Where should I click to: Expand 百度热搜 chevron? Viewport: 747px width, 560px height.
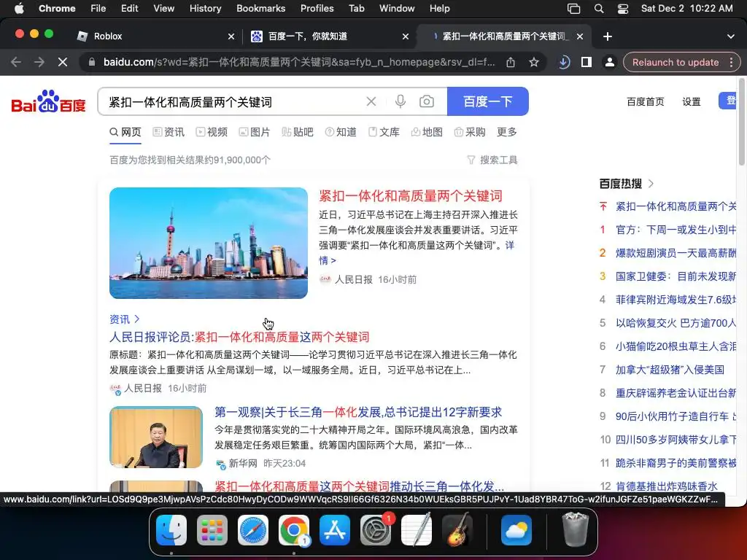(x=651, y=183)
